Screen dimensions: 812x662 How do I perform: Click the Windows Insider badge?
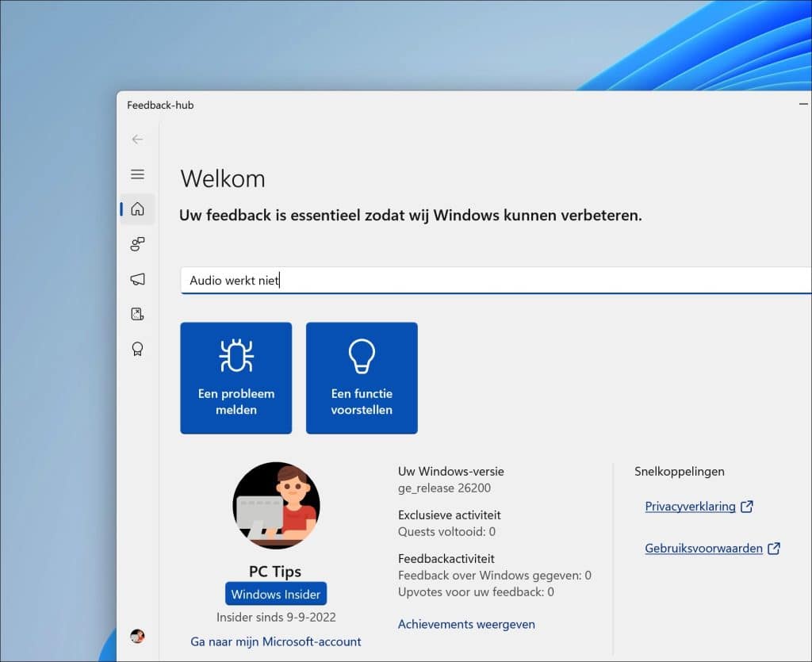tap(275, 594)
